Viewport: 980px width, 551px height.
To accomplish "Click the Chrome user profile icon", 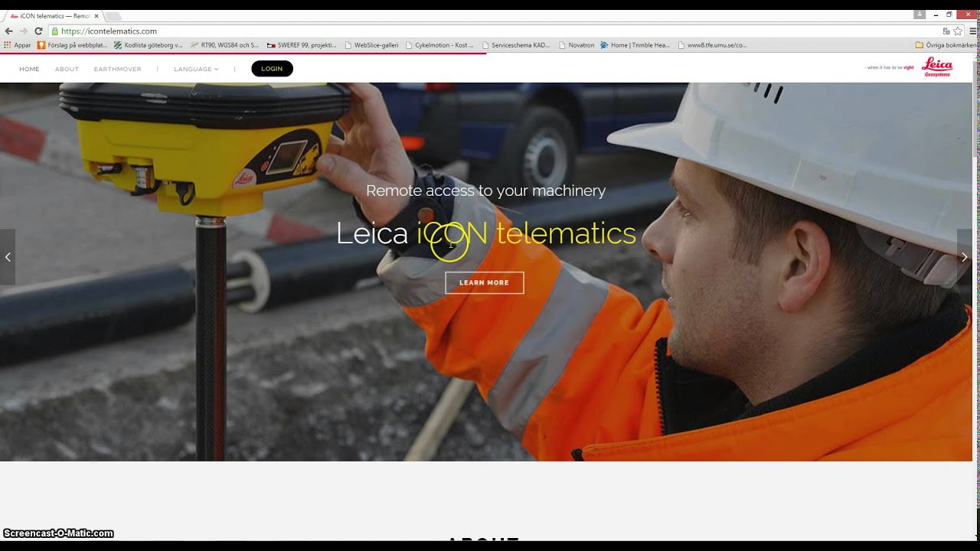I will click(919, 15).
